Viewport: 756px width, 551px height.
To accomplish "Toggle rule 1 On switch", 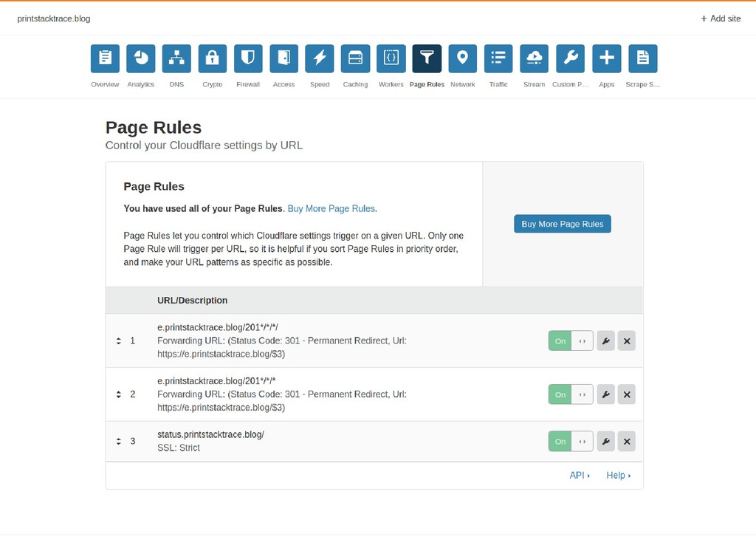I will tap(571, 340).
